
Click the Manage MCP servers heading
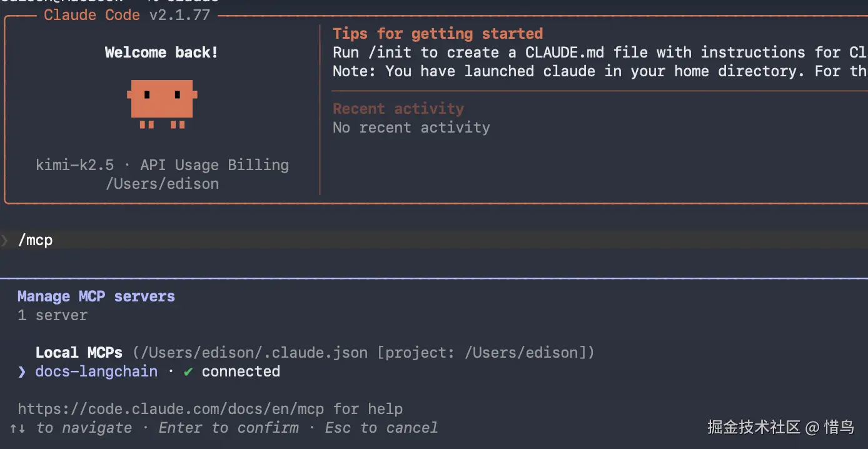(96, 296)
